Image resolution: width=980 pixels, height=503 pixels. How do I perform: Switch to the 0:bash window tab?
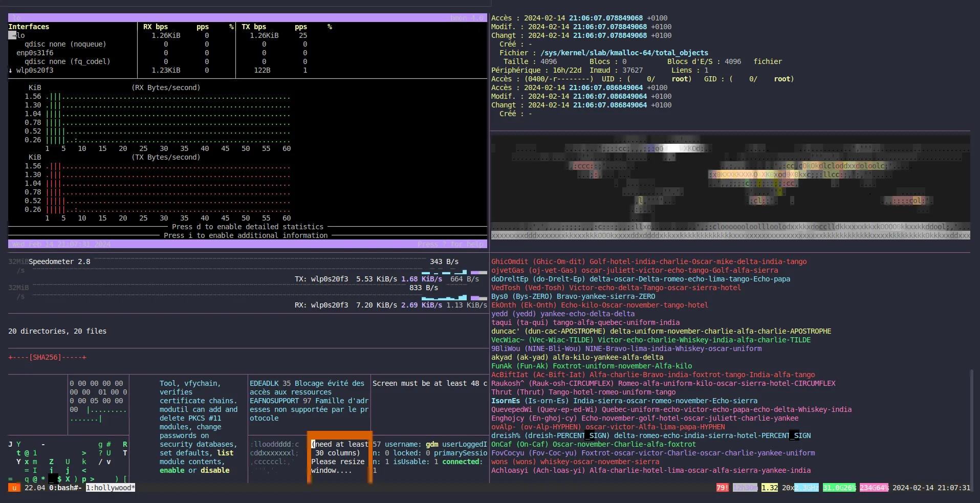tap(66, 488)
